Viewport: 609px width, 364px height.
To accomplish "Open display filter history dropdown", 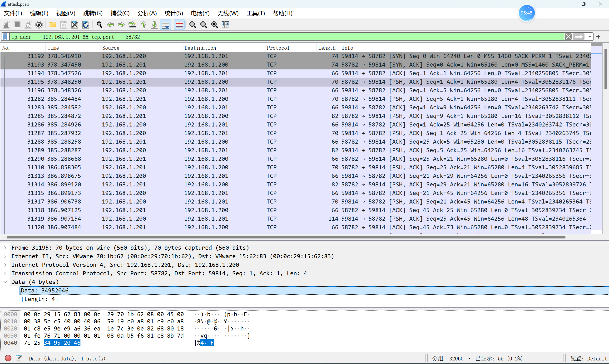I will (x=589, y=37).
